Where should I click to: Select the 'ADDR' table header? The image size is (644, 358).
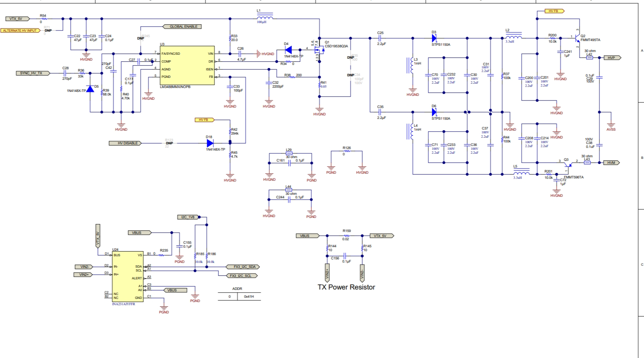click(x=237, y=289)
